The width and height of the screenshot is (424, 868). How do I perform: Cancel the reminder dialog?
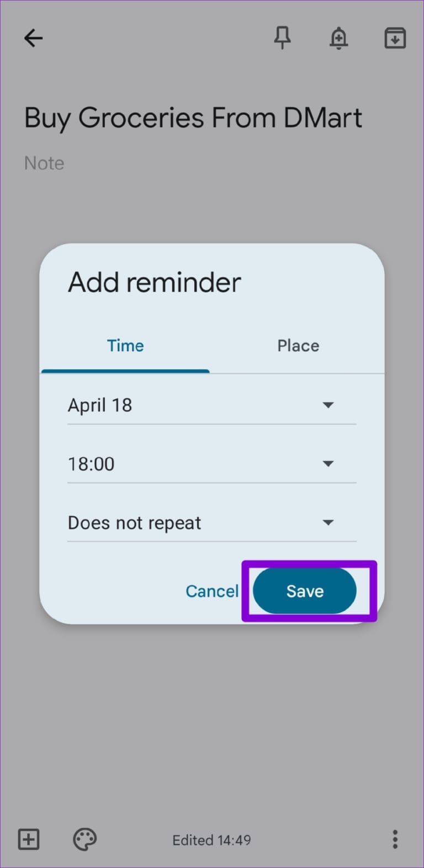(212, 591)
